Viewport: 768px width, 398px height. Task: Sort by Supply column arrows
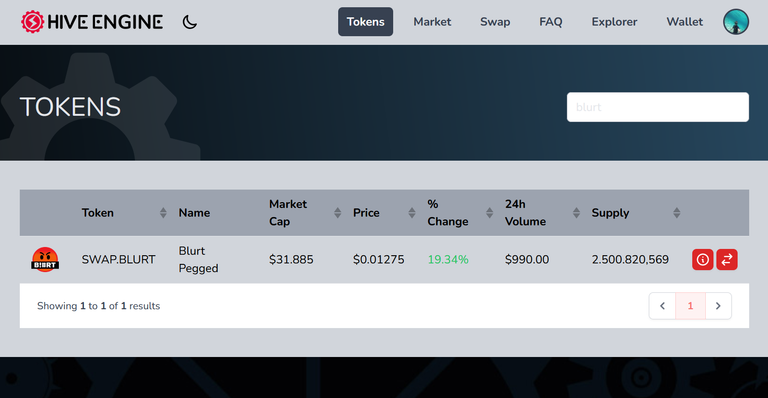676,213
